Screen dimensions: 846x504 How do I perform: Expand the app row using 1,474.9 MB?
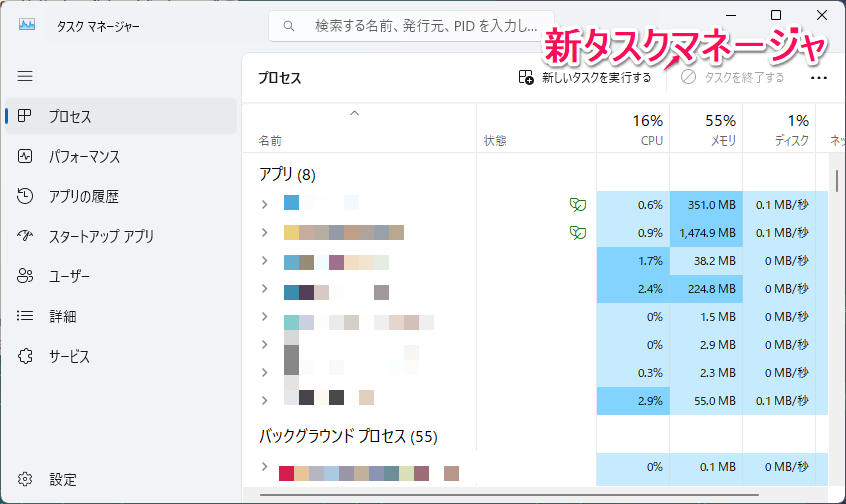click(x=264, y=233)
